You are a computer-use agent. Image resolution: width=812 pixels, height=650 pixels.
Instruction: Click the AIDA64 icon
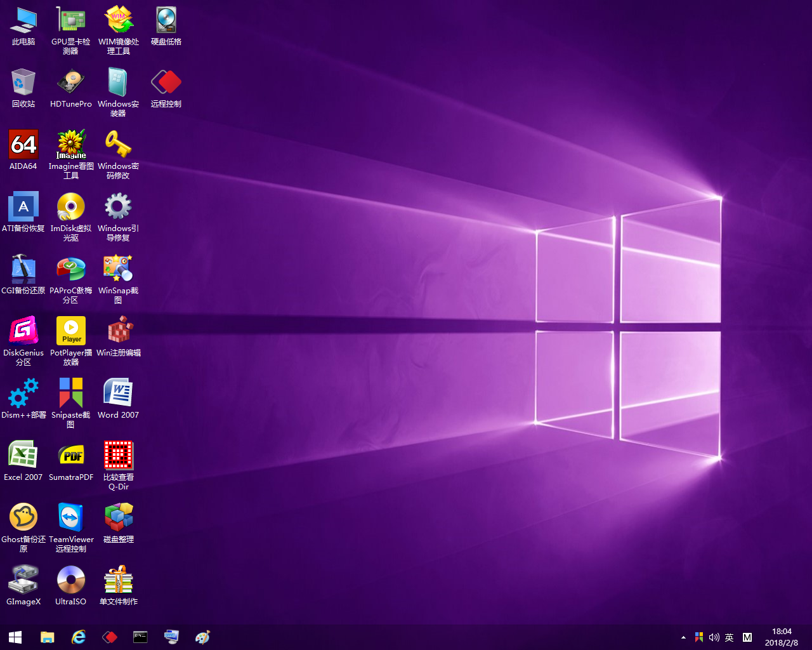[x=23, y=150]
